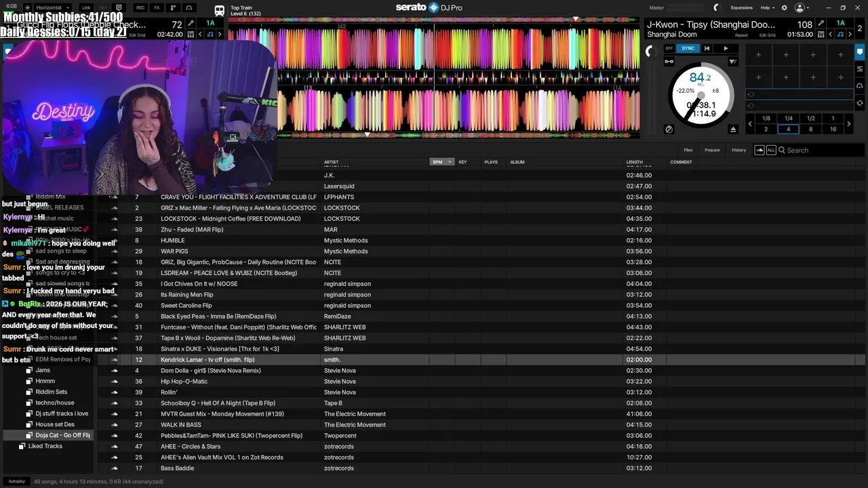Open the Practice mode shield icon

[x=119, y=7]
